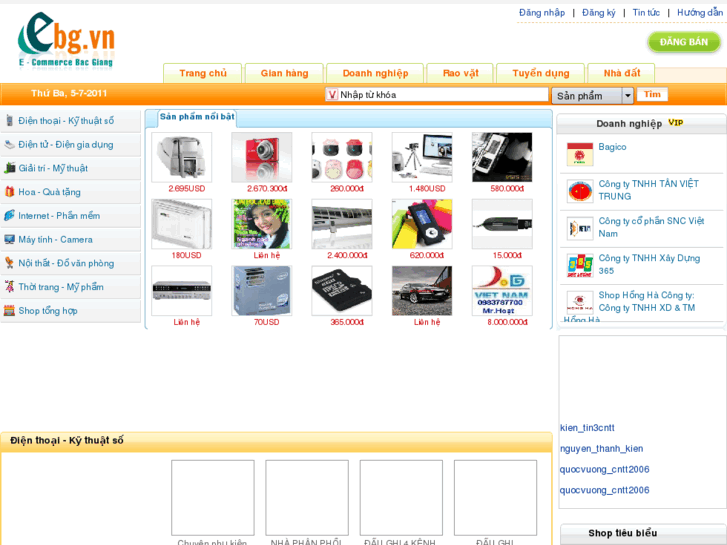This screenshot has height=545, width=727.
Task: Click Công ty TNHH Tân Việt Trung logo
Action: pyautogui.click(x=580, y=191)
